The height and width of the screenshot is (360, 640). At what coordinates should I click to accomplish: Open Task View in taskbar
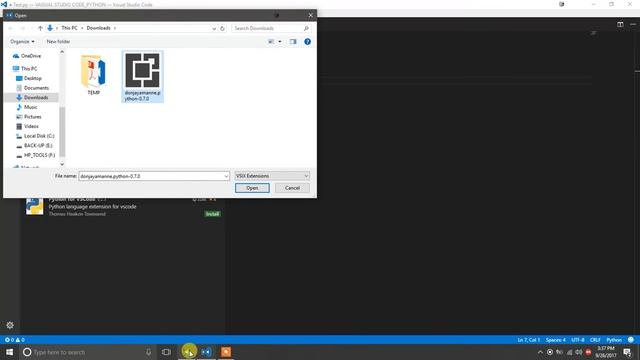(166, 352)
